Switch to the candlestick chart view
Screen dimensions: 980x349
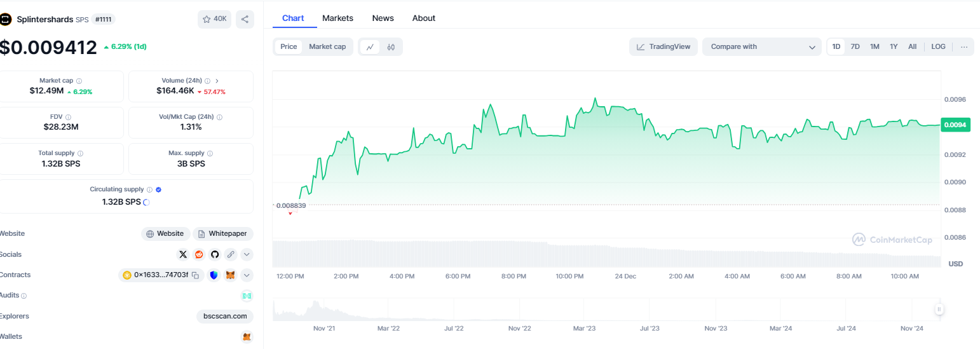coord(391,46)
